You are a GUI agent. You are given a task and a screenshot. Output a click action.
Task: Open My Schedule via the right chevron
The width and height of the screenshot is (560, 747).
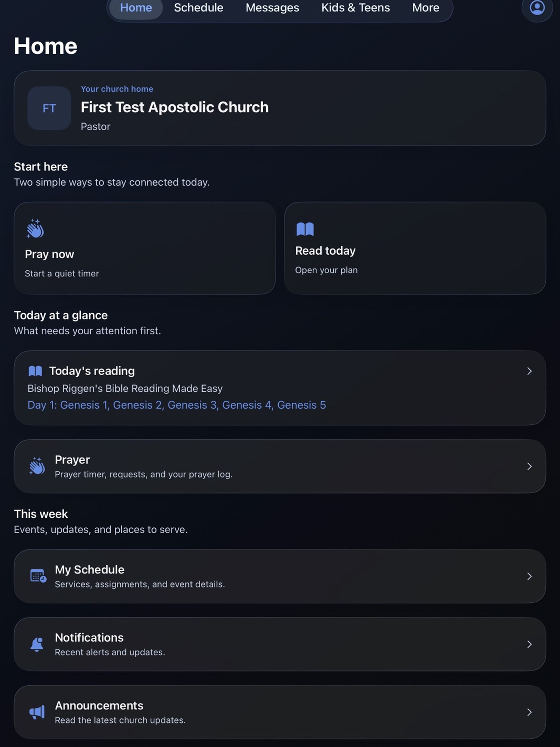pyautogui.click(x=529, y=576)
